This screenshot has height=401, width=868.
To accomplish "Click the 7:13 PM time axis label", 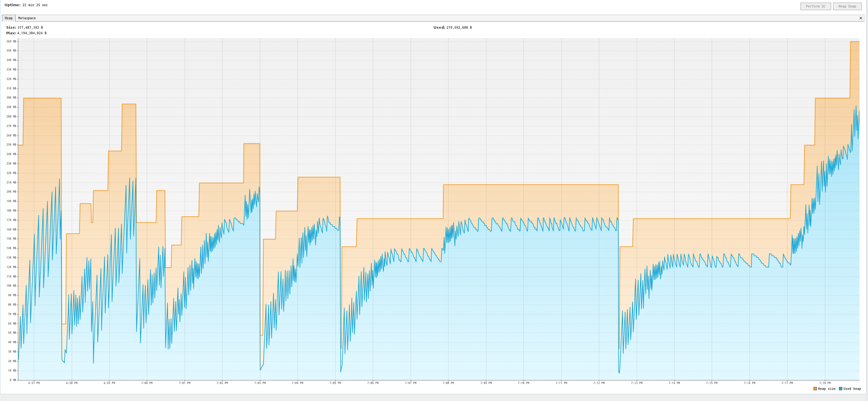I will click(636, 383).
